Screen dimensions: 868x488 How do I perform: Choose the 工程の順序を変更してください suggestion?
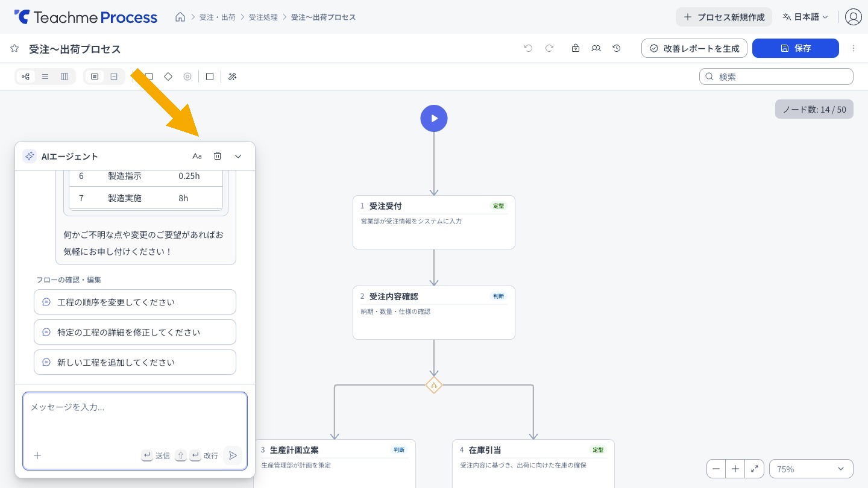point(135,302)
